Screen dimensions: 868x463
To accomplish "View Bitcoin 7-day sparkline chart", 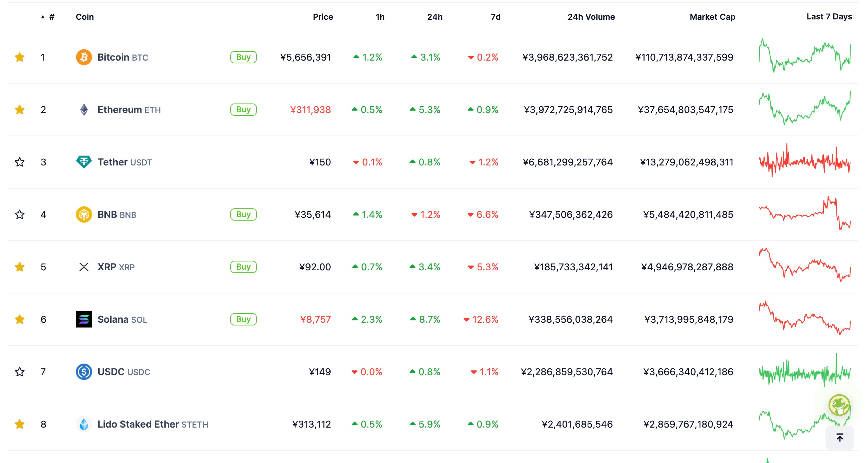I will point(805,55).
